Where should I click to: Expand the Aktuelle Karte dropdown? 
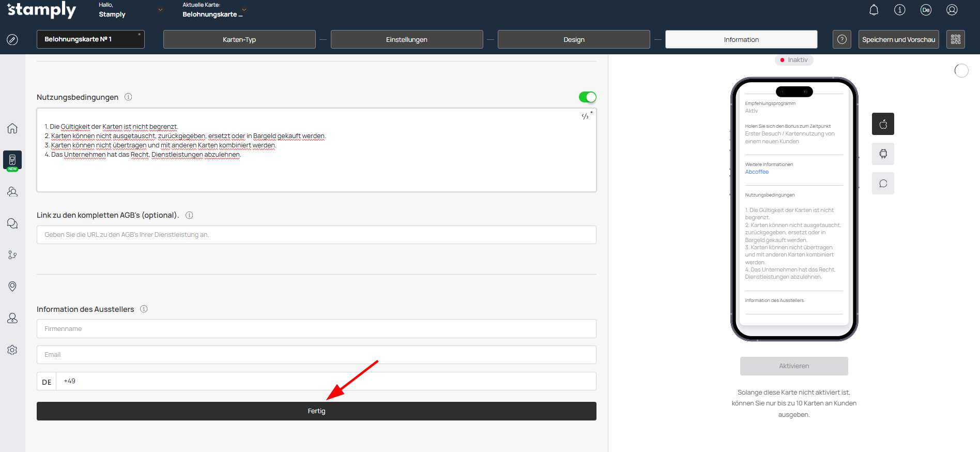[244, 10]
